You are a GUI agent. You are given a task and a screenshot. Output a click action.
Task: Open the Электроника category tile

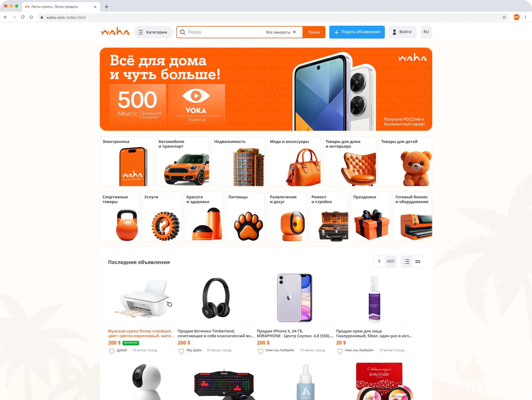click(x=127, y=161)
